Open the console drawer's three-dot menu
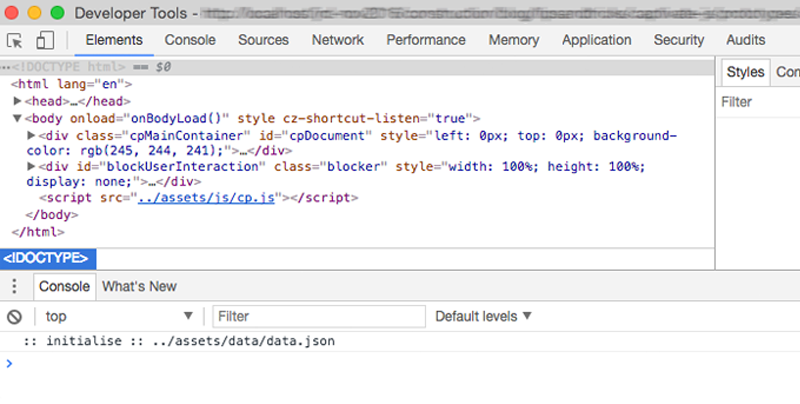Viewport: 800px width, 404px height. tap(14, 286)
